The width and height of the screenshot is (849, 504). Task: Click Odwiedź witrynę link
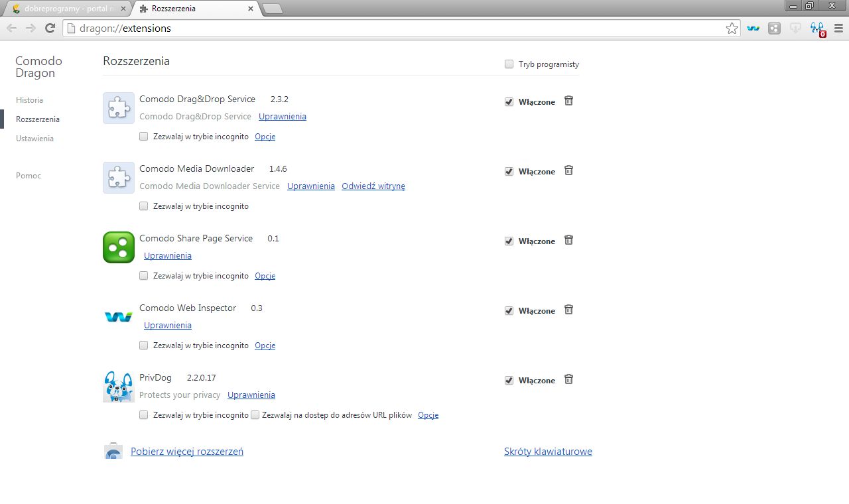pyautogui.click(x=373, y=186)
